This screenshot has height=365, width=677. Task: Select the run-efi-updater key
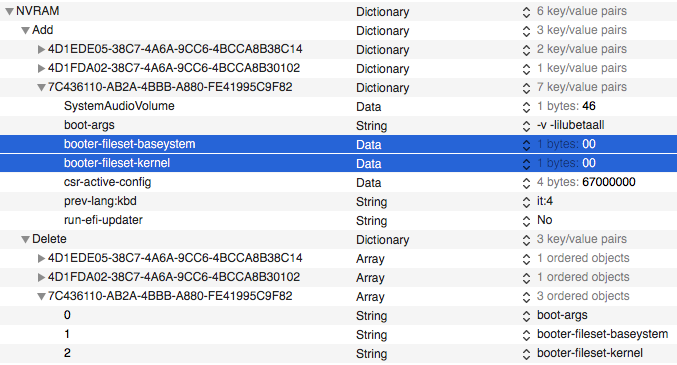point(103,220)
